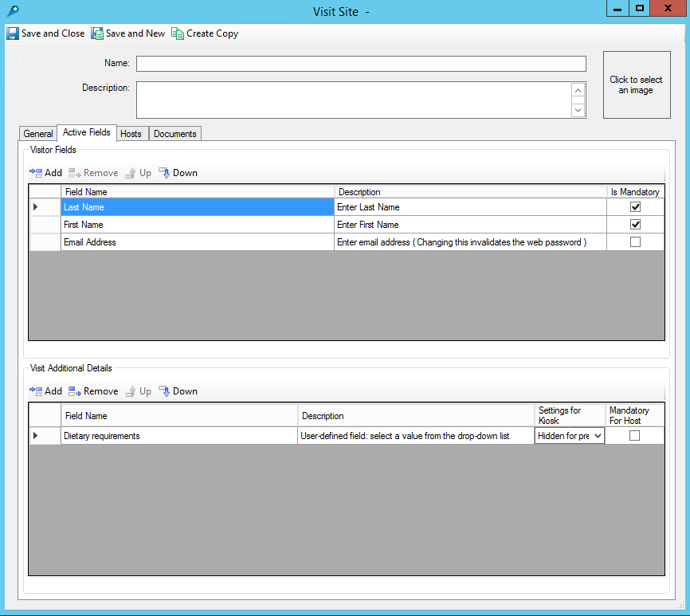Screen dimensions: 690x616
Task: Click Description scrollbar up arrow
Action: (578, 91)
